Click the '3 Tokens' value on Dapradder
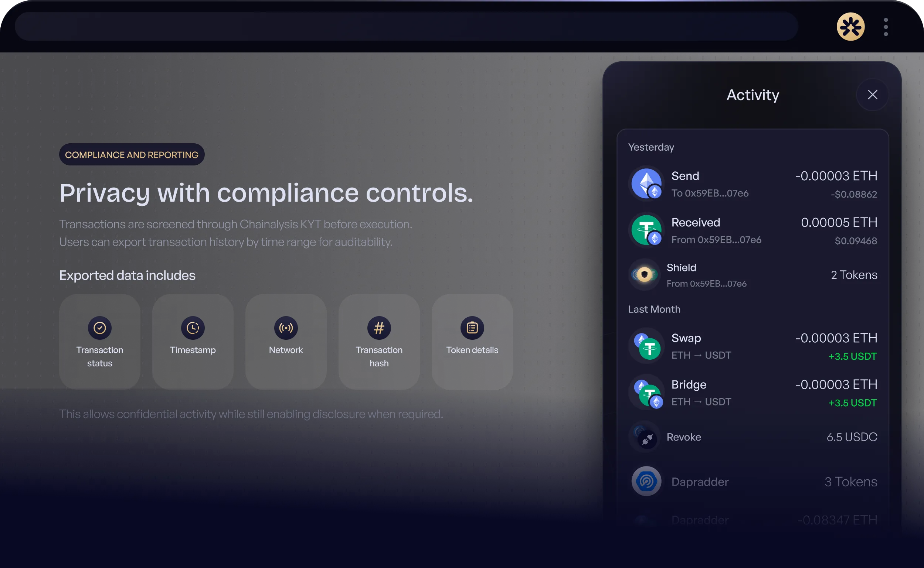The width and height of the screenshot is (924, 568). pyautogui.click(x=851, y=482)
